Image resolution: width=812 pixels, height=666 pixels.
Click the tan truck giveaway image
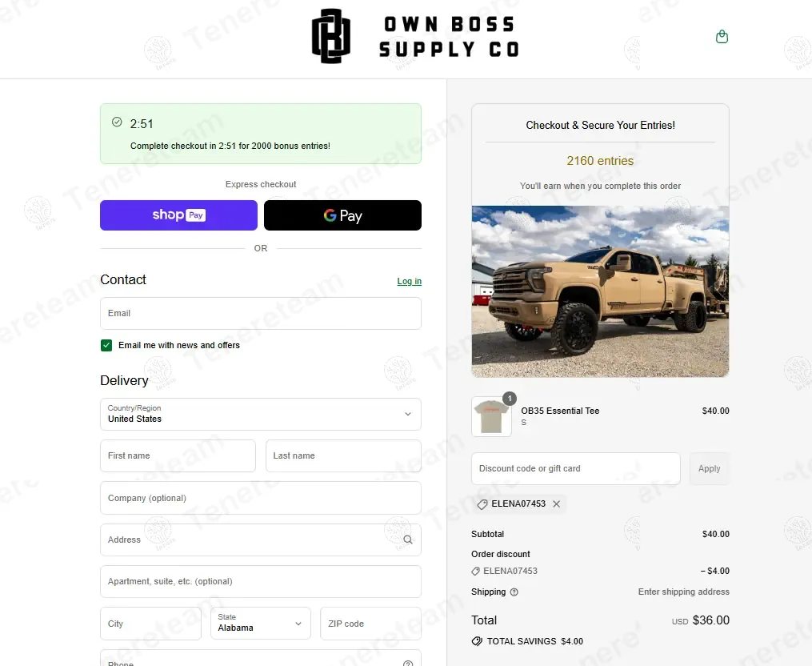pos(600,291)
